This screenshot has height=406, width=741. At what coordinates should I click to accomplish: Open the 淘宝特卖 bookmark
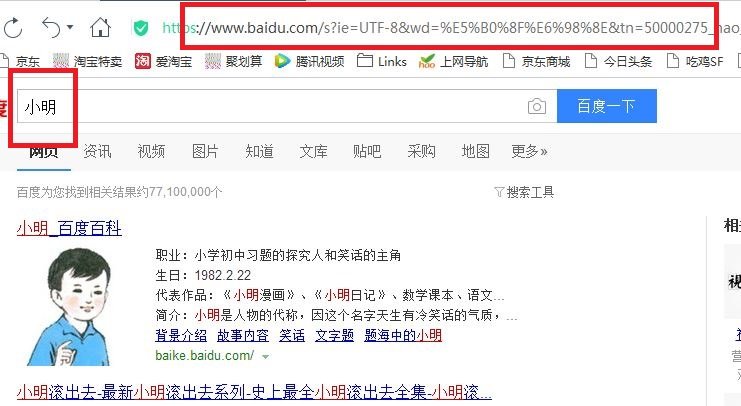[87, 61]
